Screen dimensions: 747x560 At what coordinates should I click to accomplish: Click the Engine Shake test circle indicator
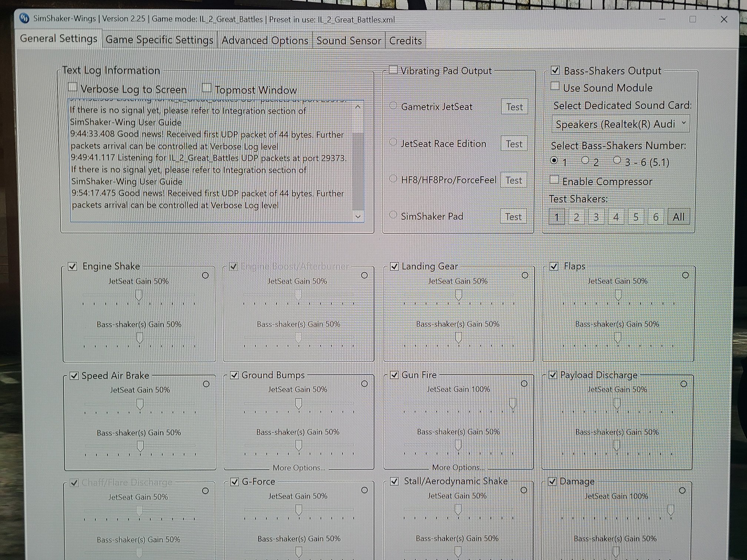205,276
